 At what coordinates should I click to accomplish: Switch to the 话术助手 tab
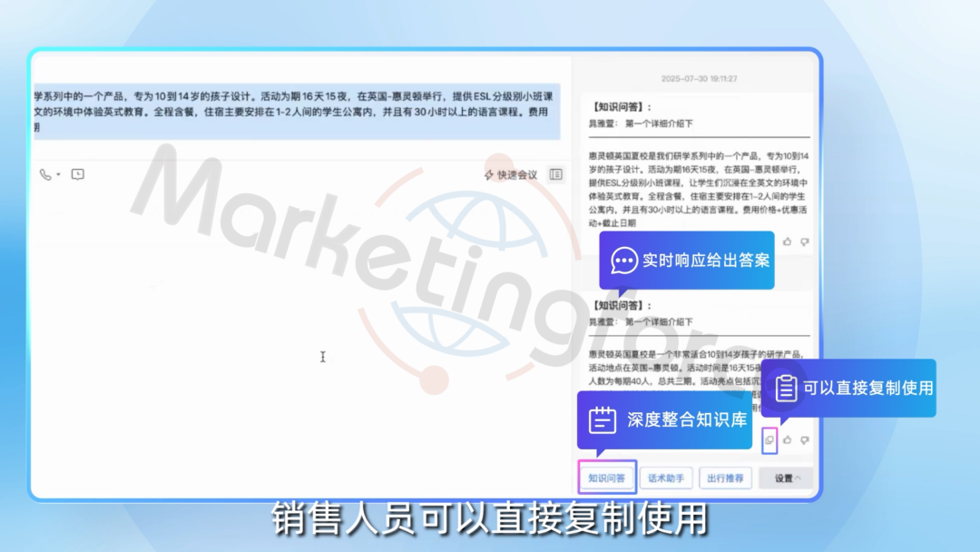pyautogui.click(x=666, y=478)
